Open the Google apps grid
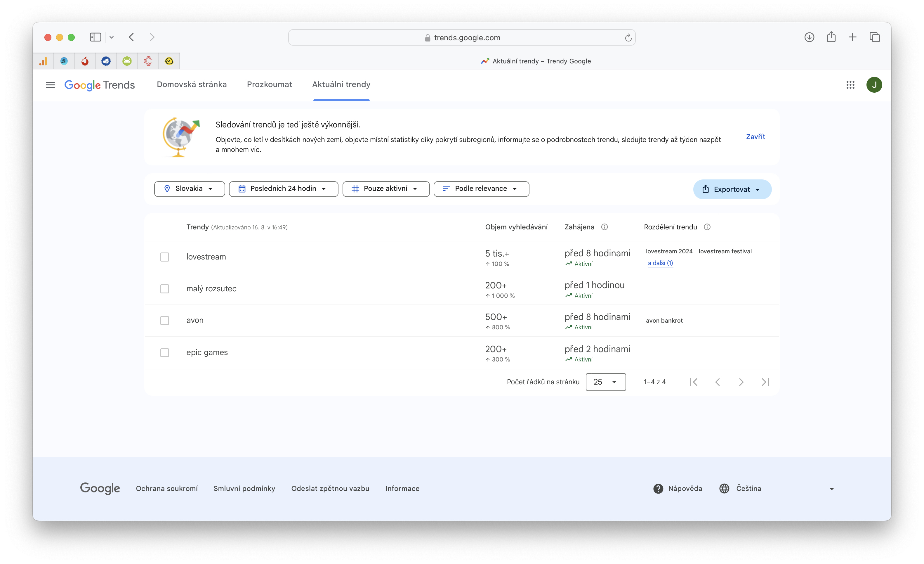Viewport: 924px width, 564px height. [850, 85]
